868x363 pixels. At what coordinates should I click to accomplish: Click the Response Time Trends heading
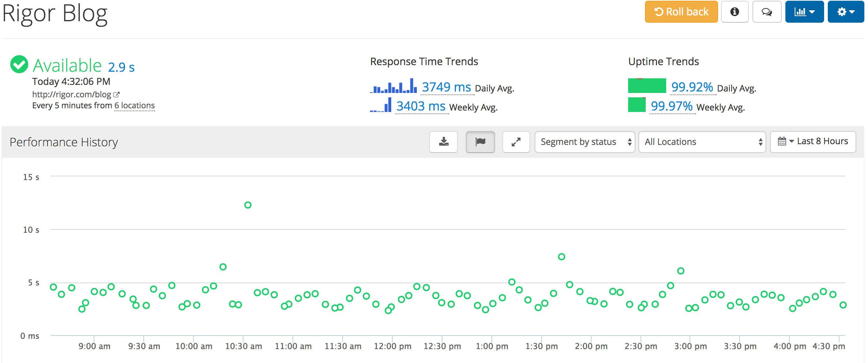pyautogui.click(x=424, y=61)
